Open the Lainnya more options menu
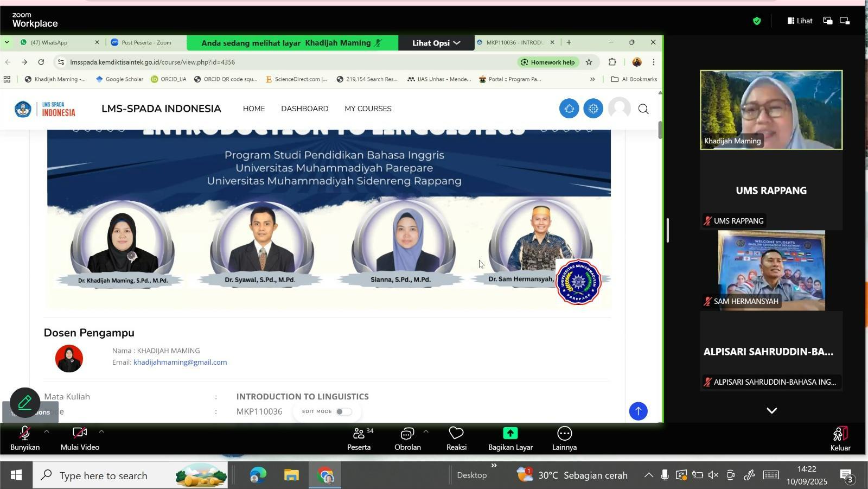 [x=564, y=437]
